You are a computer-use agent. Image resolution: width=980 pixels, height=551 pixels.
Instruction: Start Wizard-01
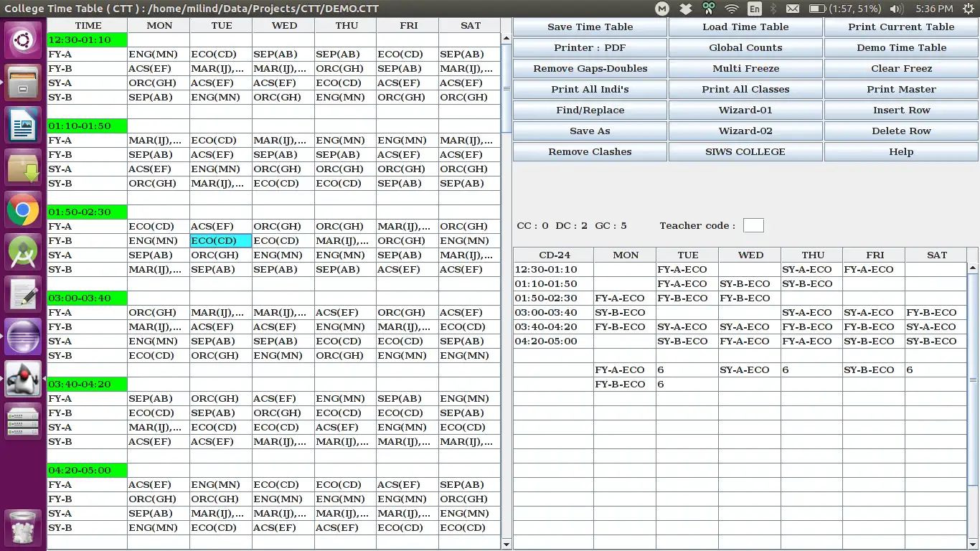(745, 110)
